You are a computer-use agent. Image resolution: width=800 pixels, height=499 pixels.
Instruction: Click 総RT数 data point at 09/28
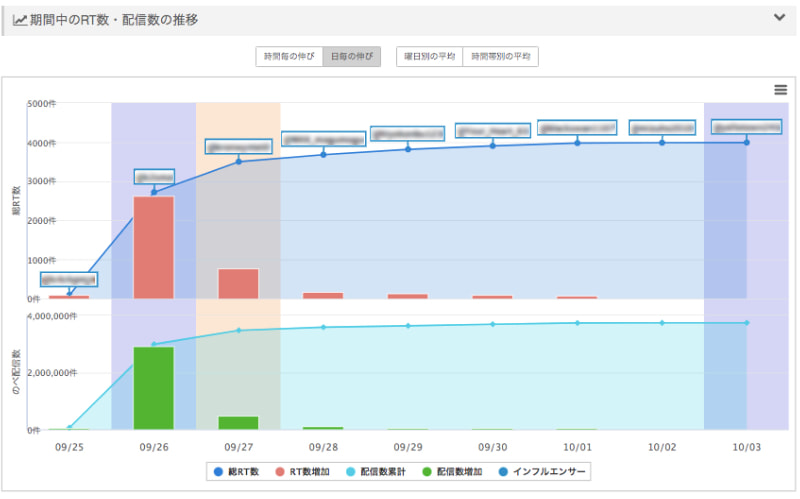323,154
